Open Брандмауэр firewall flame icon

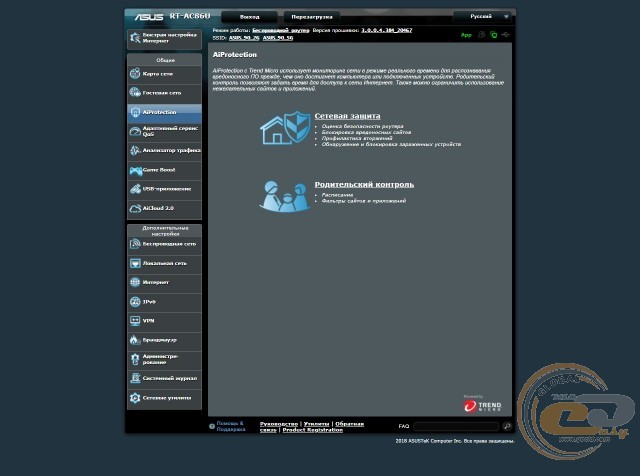tap(135, 340)
